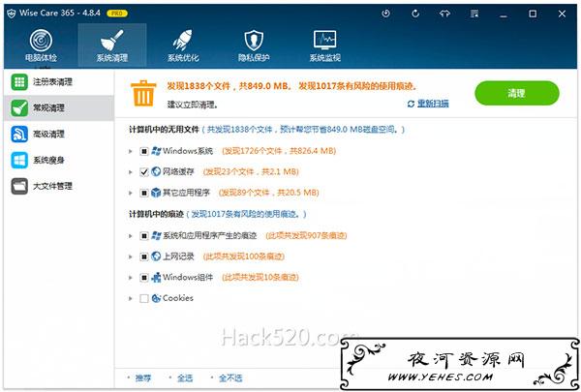Go to the 隐私保护 privacy tab

[x=254, y=45]
